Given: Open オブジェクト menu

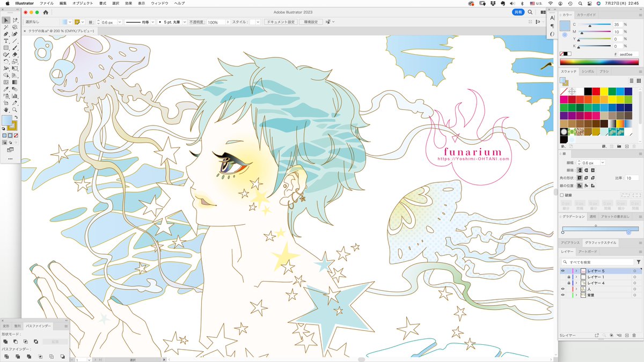Looking at the screenshot, I should pyautogui.click(x=82, y=3).
